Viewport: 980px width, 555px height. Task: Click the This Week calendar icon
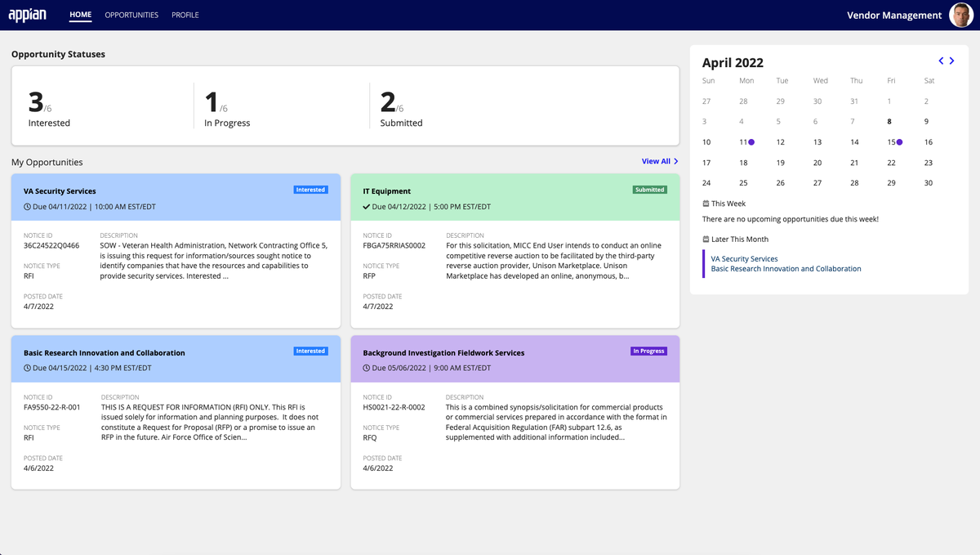point(706,204)
